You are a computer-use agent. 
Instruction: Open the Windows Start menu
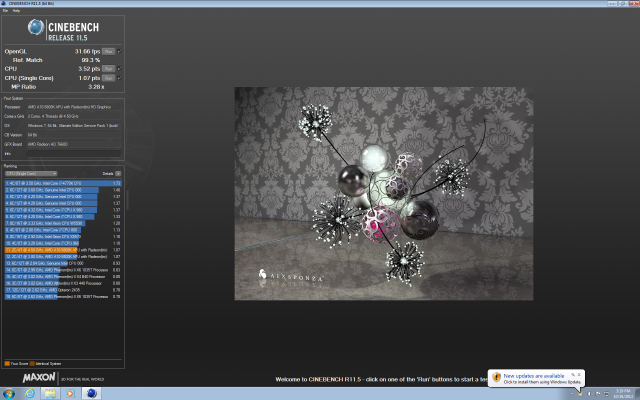click(x=9, y=393)
